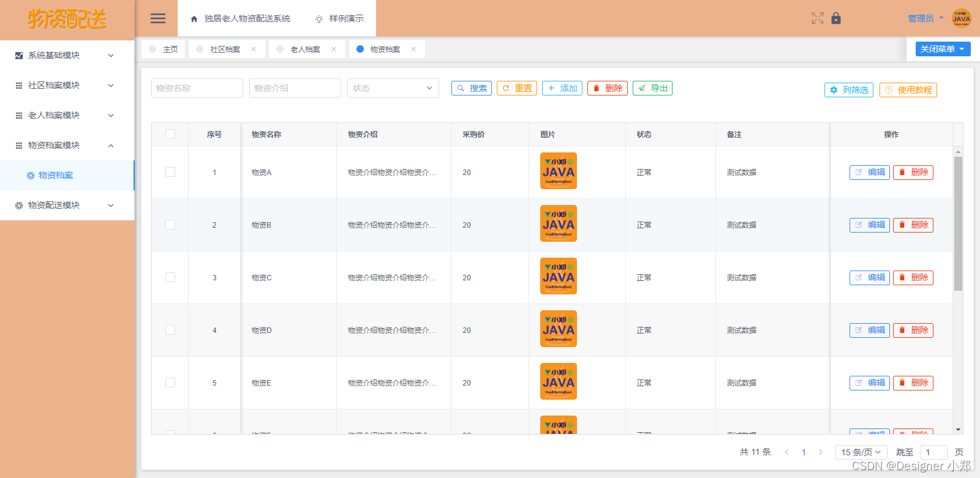Viewport: 980px width, 478px height.
Task: Check the row checkbox for 物资D
Action: pos(170,330)
